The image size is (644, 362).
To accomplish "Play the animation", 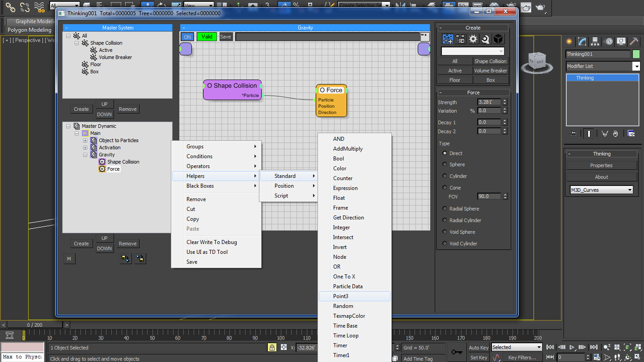I will pos(572,347).
